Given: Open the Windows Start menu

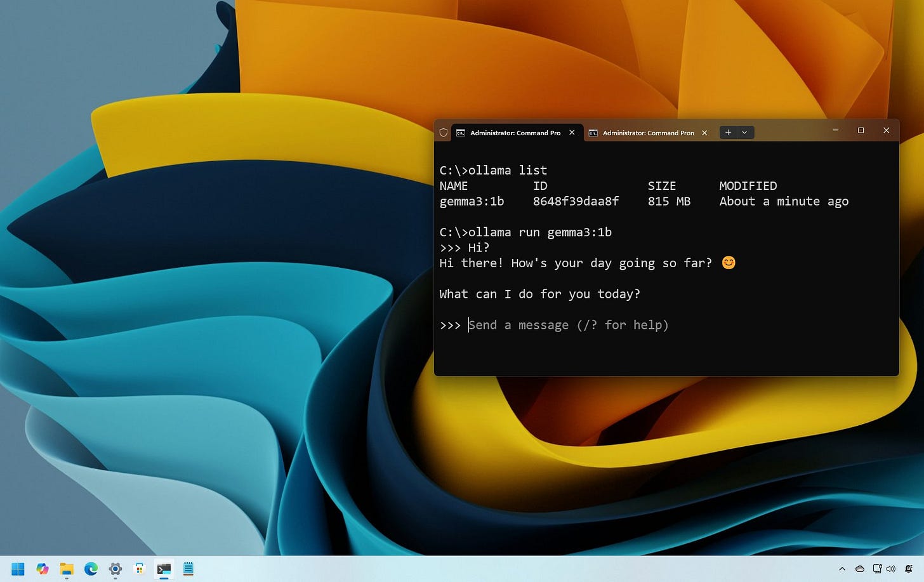Looking at the screenshot, I should pyautogui.click(x=18, y=569).
